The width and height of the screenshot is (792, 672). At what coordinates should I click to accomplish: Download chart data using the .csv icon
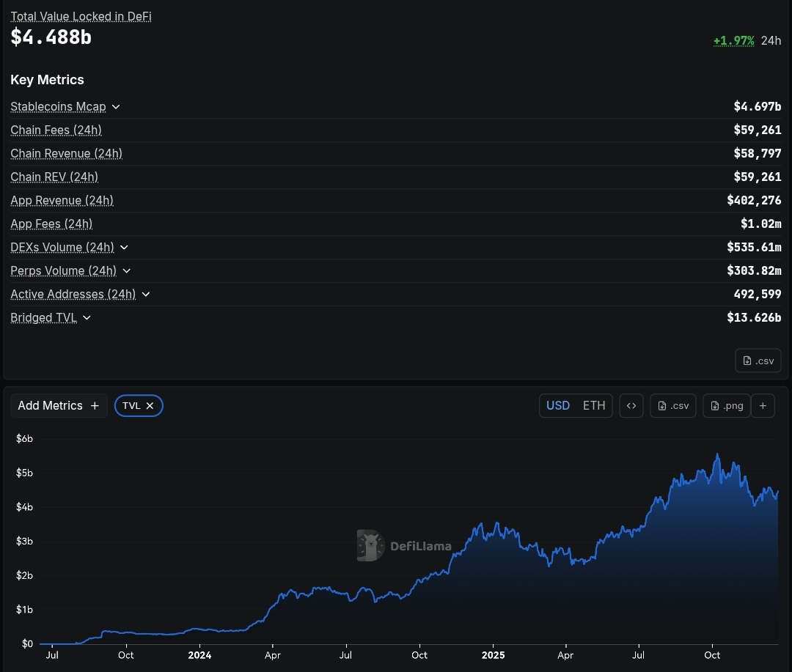[672, 405]
